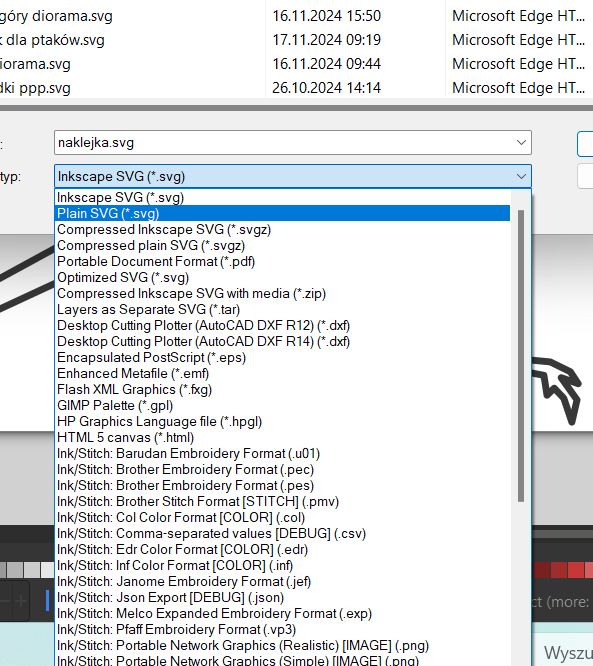Pick a red swatch in the color palette
593x666 pixels.
click(x=576, y=570)
